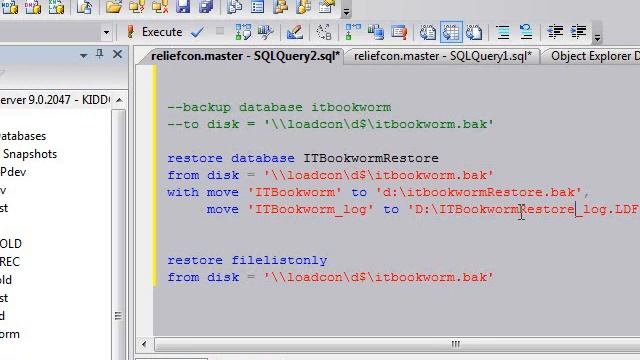640x360 pixels.
Task: Click the final 'from disk' path line
Action: pos(331,278)
